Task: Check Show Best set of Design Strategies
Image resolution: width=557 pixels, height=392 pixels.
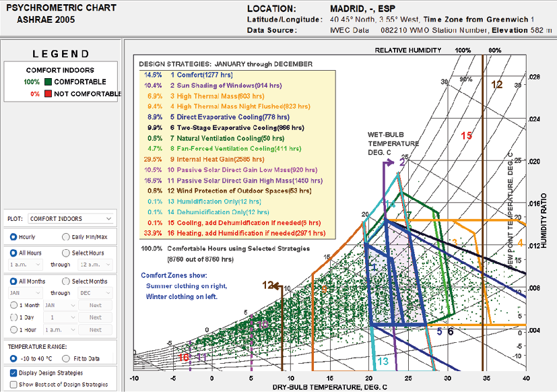Action: [14, 385]
